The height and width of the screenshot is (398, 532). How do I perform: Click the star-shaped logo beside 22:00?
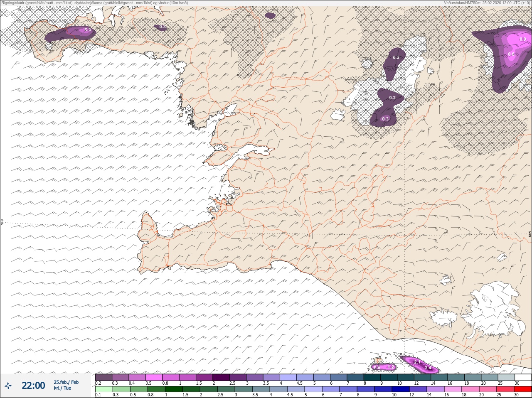(8, 386)
